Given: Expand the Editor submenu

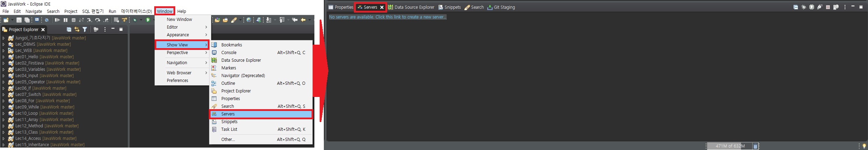Looking at the screenshot, I should click(x=182, y=27).
